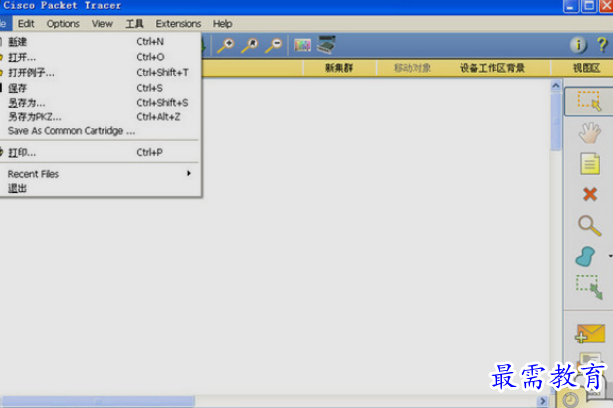
Task: Open the Help menu
Action: (x=222, y=24)
